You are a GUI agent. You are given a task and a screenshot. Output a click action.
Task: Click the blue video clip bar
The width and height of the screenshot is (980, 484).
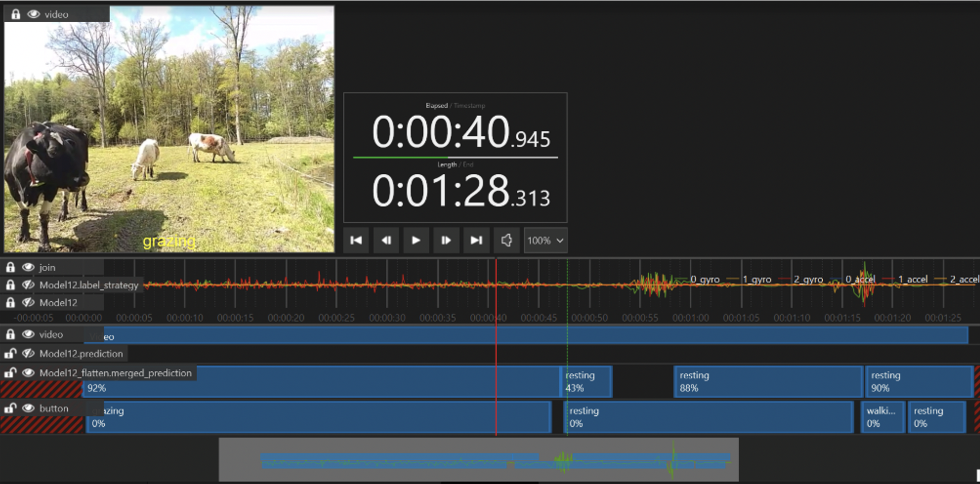click(526, 335)
